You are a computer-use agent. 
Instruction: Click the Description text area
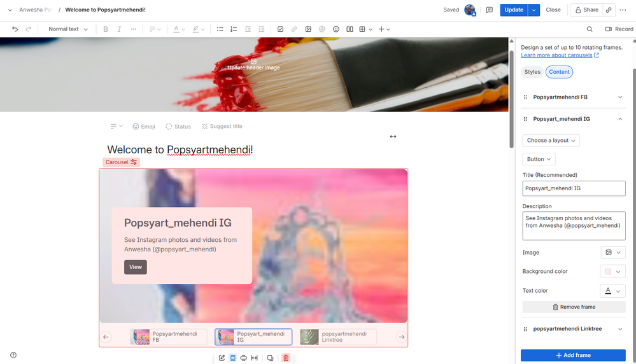click(x=574, y=225)
